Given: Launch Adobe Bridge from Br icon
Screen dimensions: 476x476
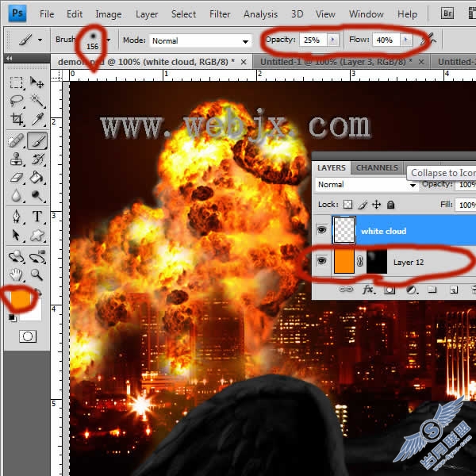Looking at the screenshot, I should [x=447, y=13].
